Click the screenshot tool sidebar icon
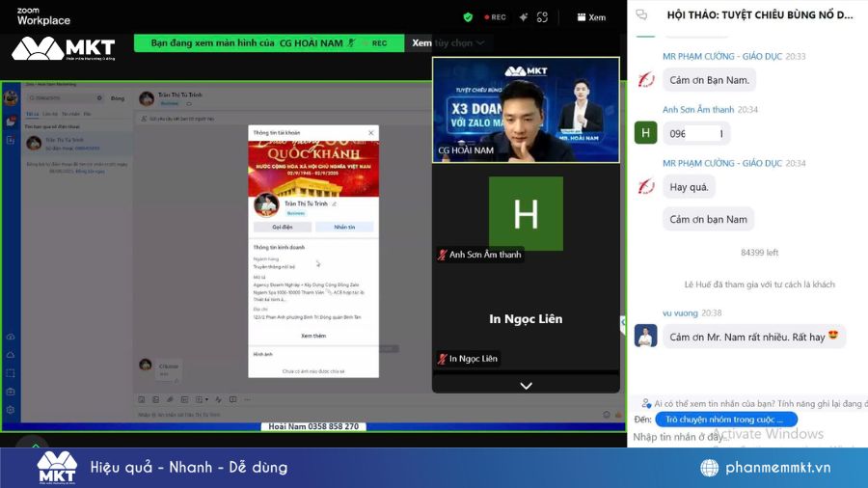868x488 pixels. [11, 373]
